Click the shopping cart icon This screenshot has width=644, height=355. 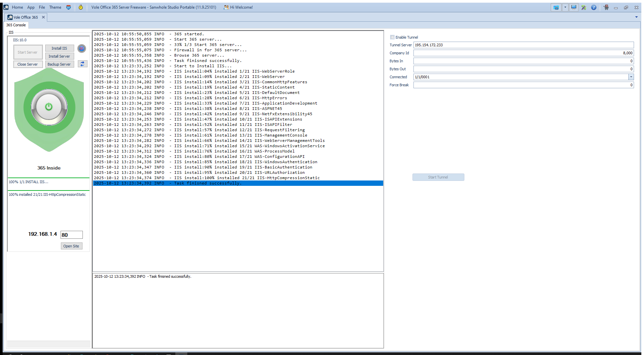coord(606,7)
